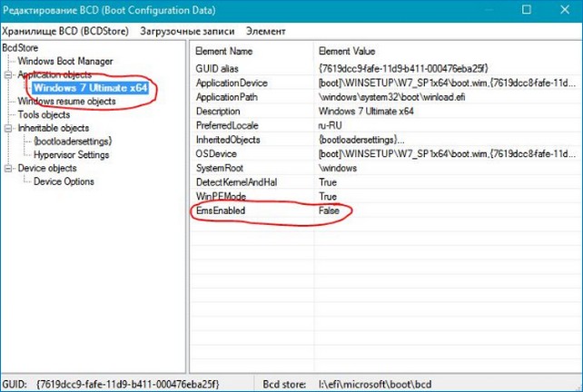This screenshot has height=392, width=583.
Task: Select the WinPEMode element row
Action: pyautogui.click(x=221, y=196)
